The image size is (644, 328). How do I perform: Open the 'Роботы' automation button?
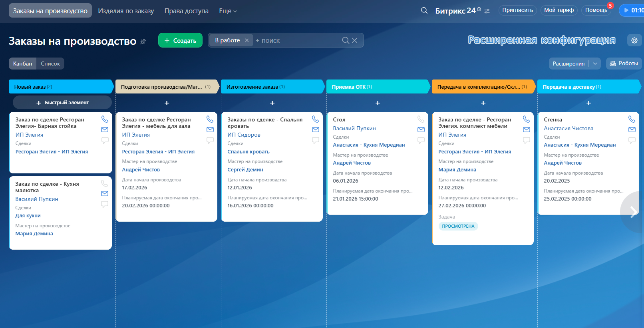click(624, 64)
